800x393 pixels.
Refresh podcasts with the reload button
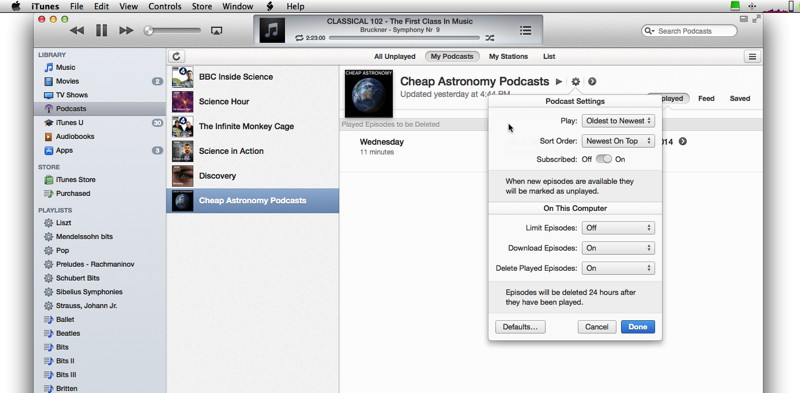point(176,57)
